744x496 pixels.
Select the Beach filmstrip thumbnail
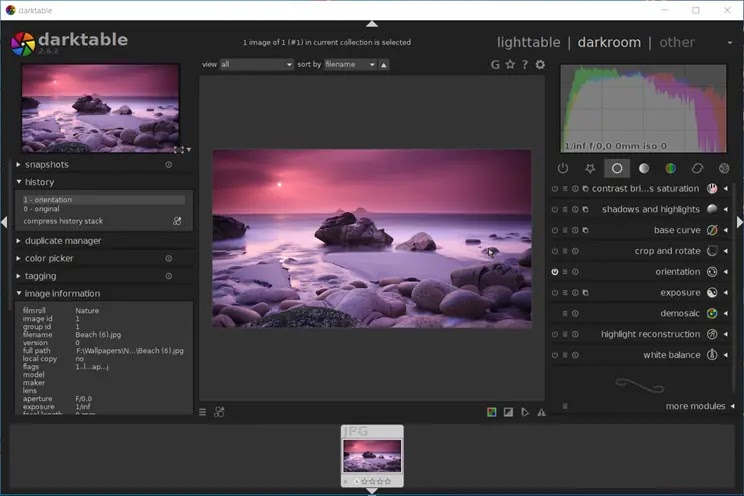point(372,456)
